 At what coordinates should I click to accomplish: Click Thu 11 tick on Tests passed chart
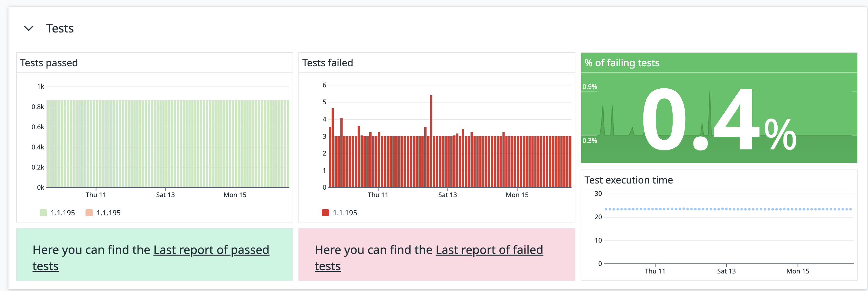96,195
